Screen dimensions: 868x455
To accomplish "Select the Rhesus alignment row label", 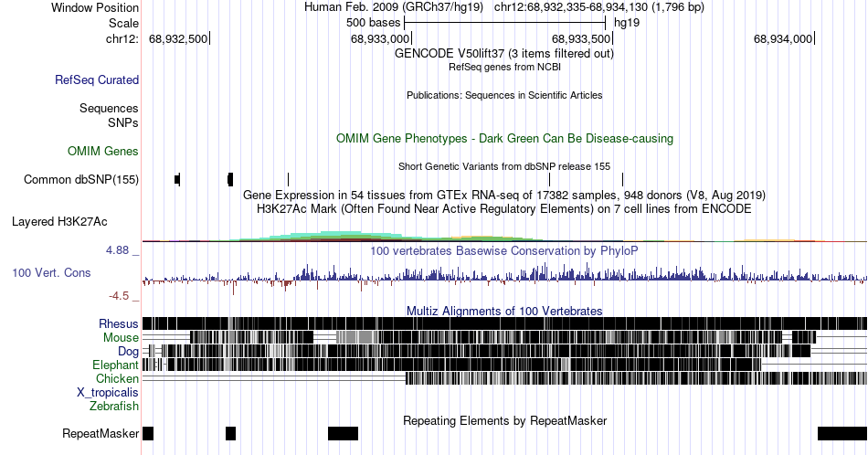I will tap(119, 323).
